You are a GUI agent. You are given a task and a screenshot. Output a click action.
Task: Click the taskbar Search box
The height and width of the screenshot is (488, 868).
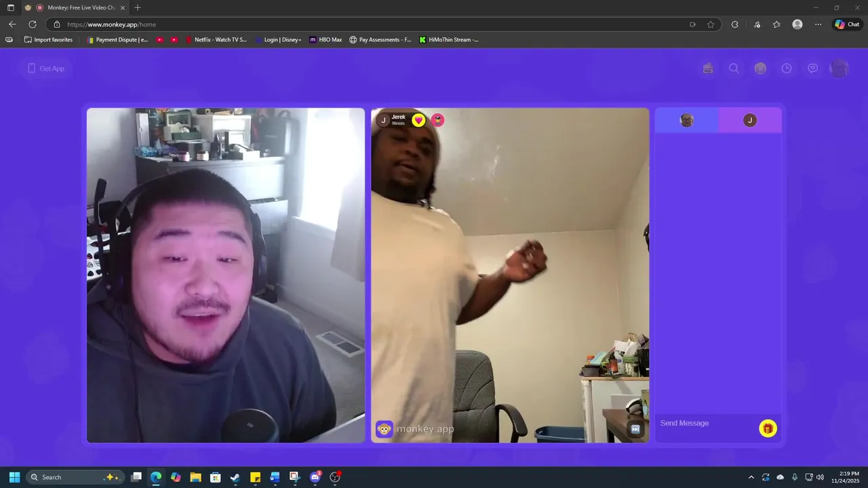[75, 477]
